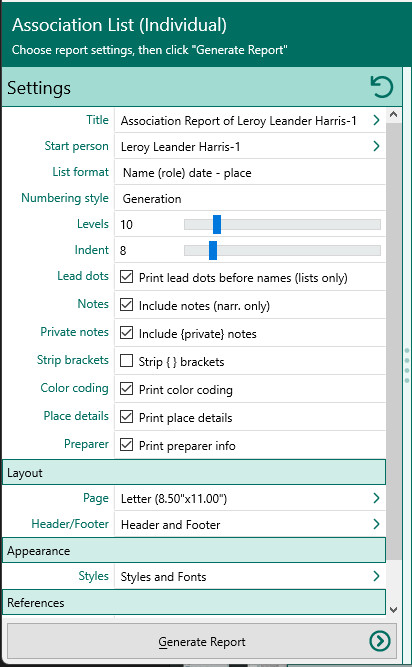Enable the Strip { } brackets checkbox
This screenshot has height=667, width=412.
pos(126,361)
